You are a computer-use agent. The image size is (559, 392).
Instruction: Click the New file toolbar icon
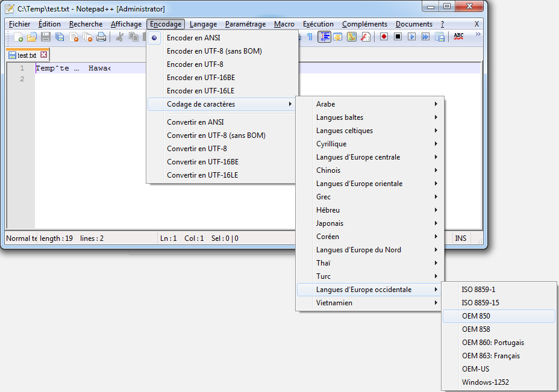tap(18, 37)
